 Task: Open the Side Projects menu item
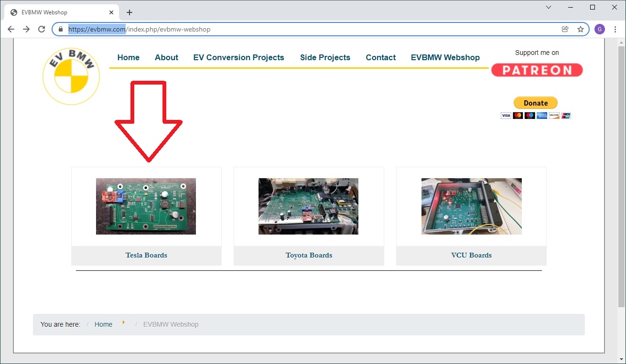tap(325, 57)
